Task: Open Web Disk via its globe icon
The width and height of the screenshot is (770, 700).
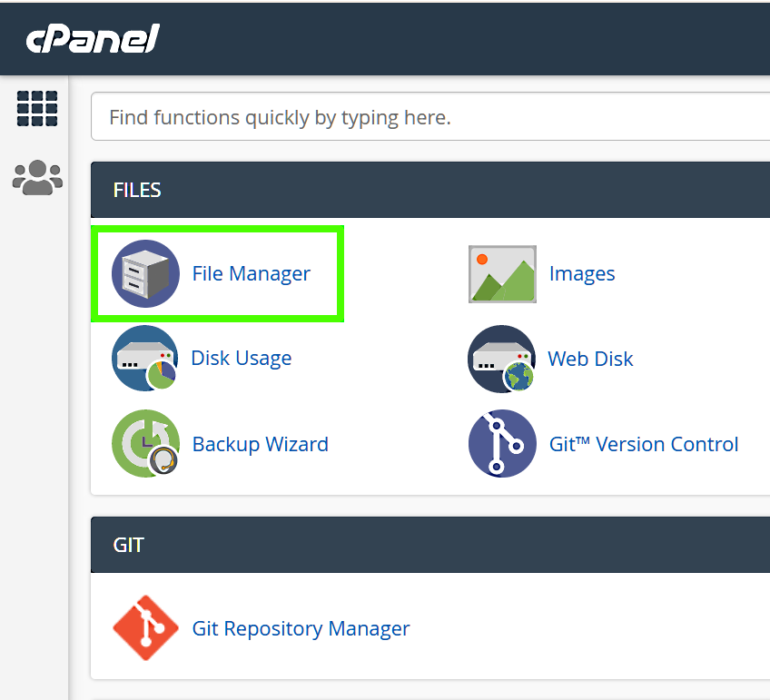Action: (x=502, y=358)
